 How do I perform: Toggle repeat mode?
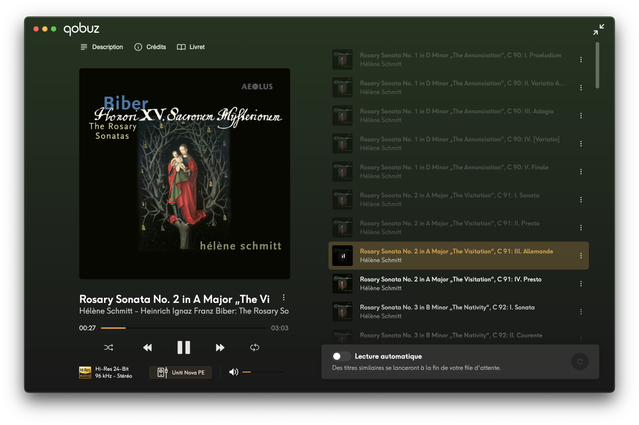click(x=255, y=347)
